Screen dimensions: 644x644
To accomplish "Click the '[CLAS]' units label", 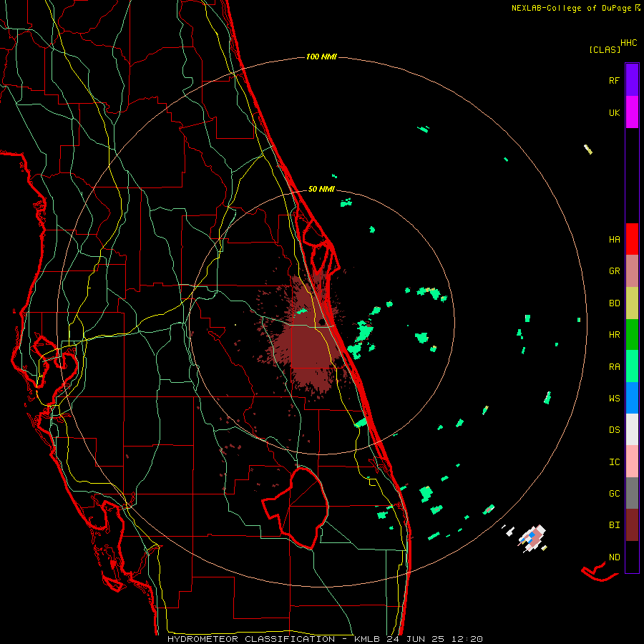I will [605, 49].
